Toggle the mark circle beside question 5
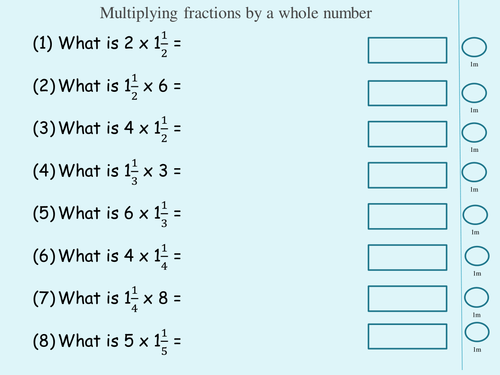Image resolution: width=500 pixels, height=375 pixels. (x=475, y=215)
